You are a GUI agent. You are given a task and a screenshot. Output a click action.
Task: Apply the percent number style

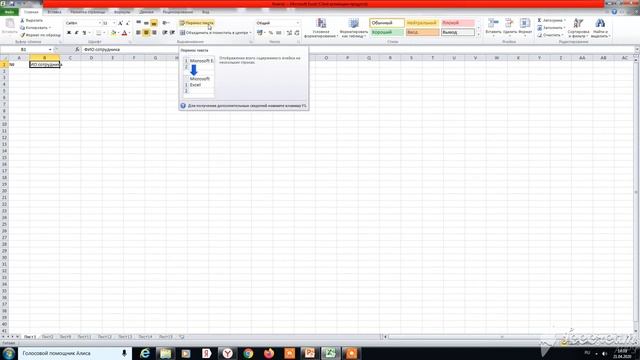[271, 33]
